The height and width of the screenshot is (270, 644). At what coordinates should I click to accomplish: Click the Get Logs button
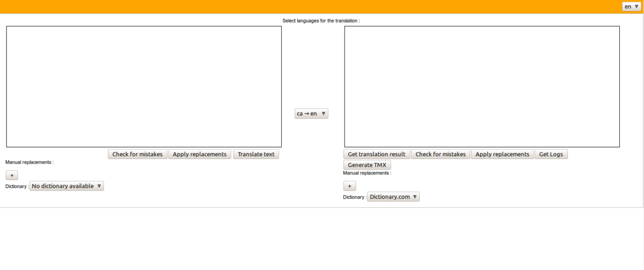551,154
